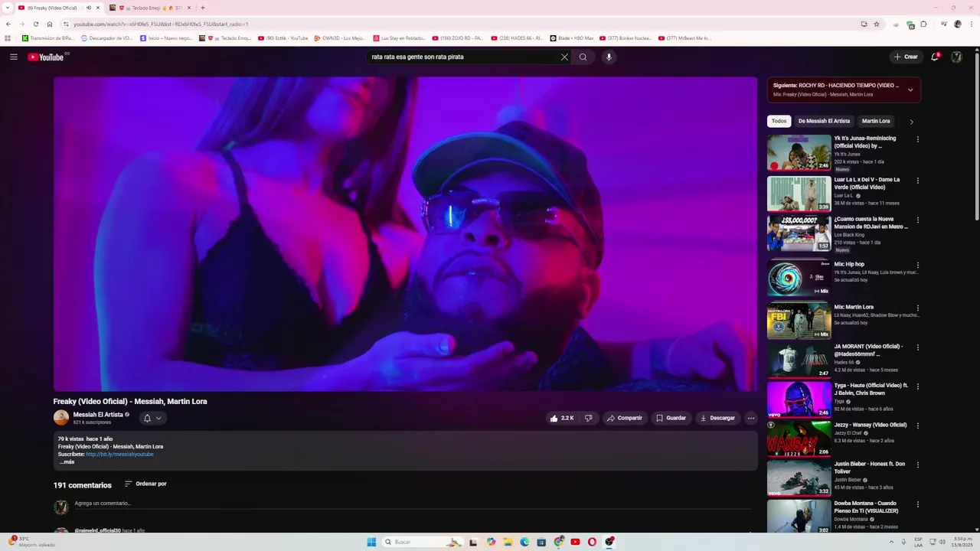Screen dimensions: 980x551
Task: Open the Windows Start button
Action: coord(371,542)
